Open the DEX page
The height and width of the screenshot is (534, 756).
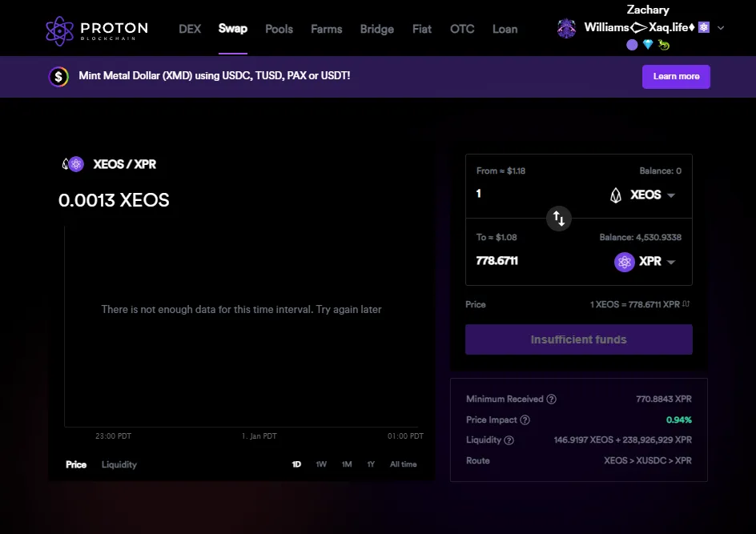click(x=190, y=29)
